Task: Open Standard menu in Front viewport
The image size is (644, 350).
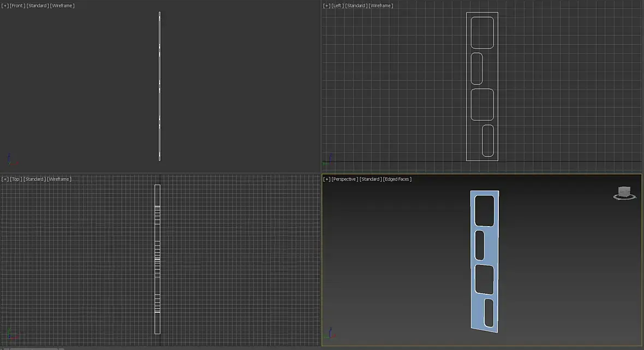Action: (38, 6)
